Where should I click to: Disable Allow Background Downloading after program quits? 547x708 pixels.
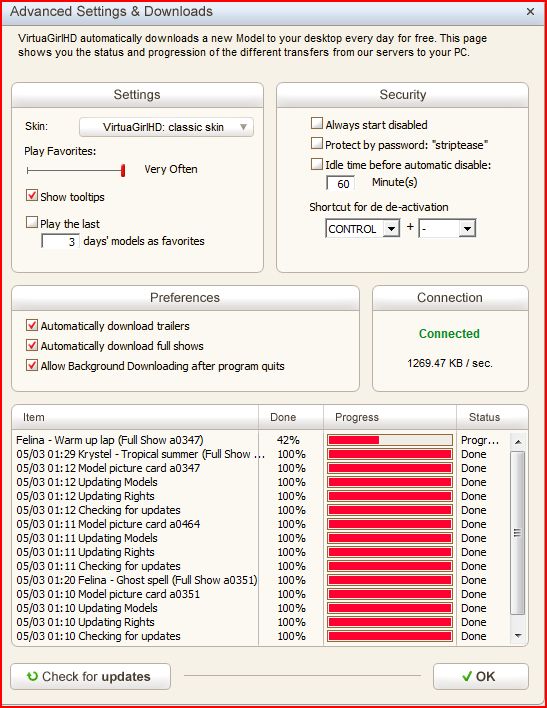(32, 365)
